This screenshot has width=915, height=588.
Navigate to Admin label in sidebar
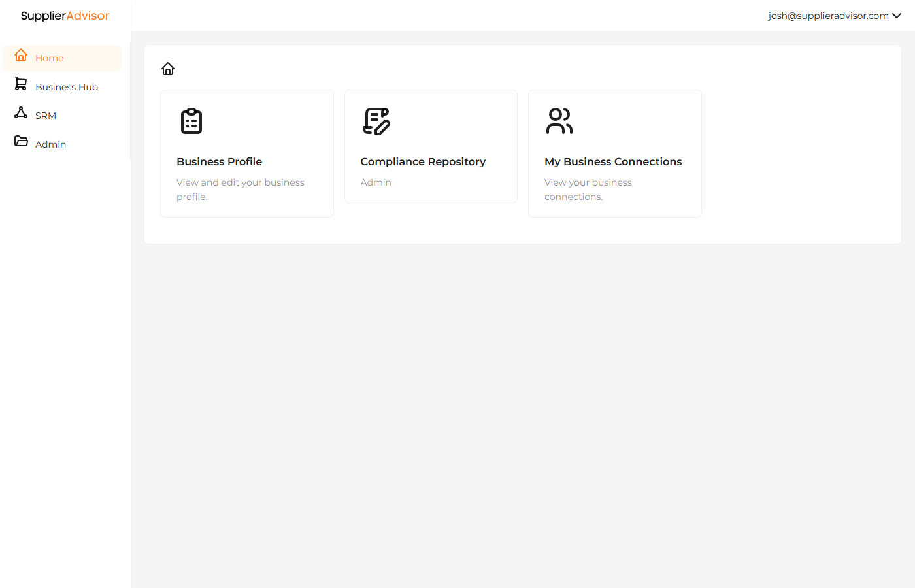51,144
